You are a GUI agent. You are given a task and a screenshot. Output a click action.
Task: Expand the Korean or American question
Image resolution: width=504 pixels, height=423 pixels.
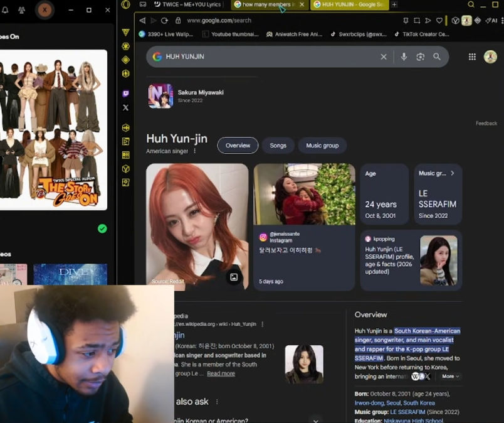pyautogui.click(x=316, y=420)
